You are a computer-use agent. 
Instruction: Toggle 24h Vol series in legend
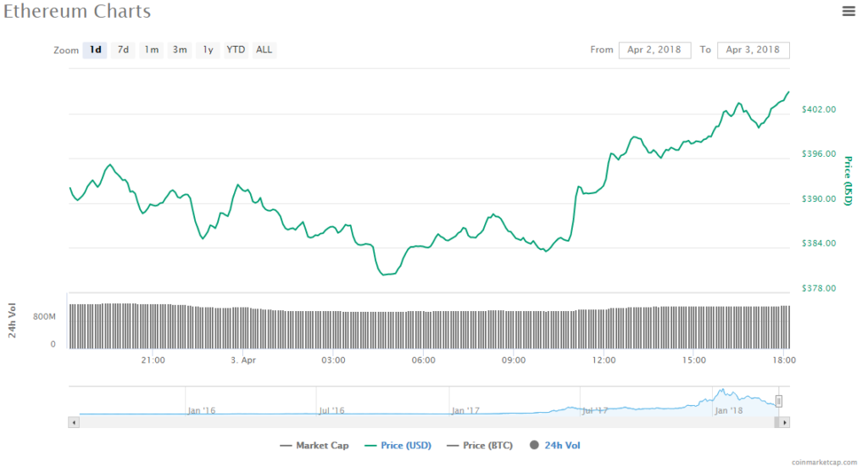pyautogui.click(x=555, y=445)
